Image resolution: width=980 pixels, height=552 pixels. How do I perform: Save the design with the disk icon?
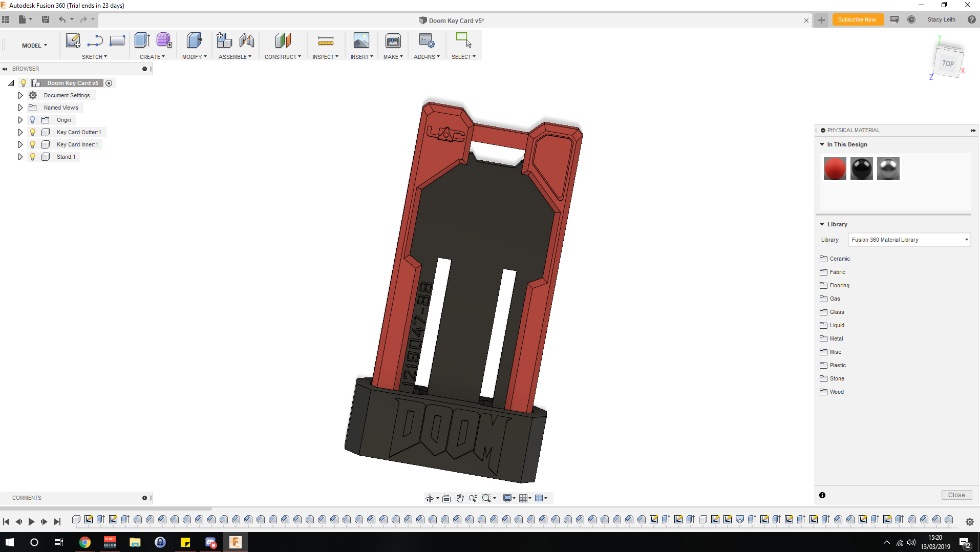point(46,19)
